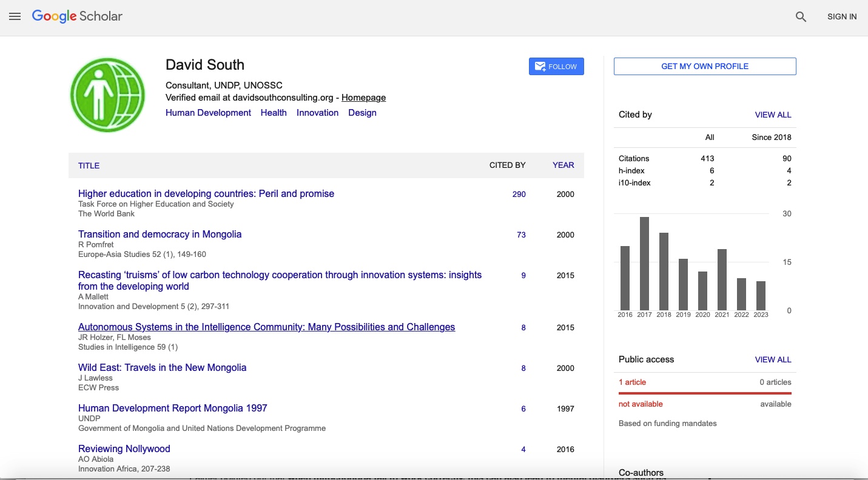Image resolution: width=868 pixels, height=480 pixels.
Task: Click Sign In at top right
Action: point(841,17)
